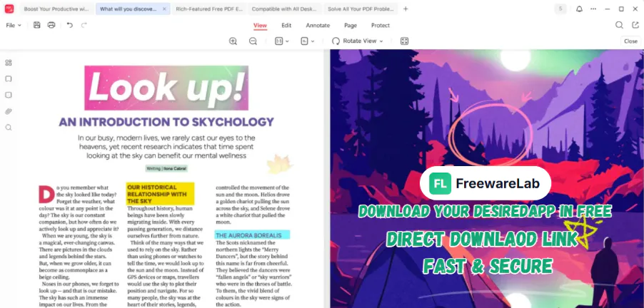This screenshot has height=308, width=644.
Task: Switch to the Edit tab
Action: pos(286,26)
